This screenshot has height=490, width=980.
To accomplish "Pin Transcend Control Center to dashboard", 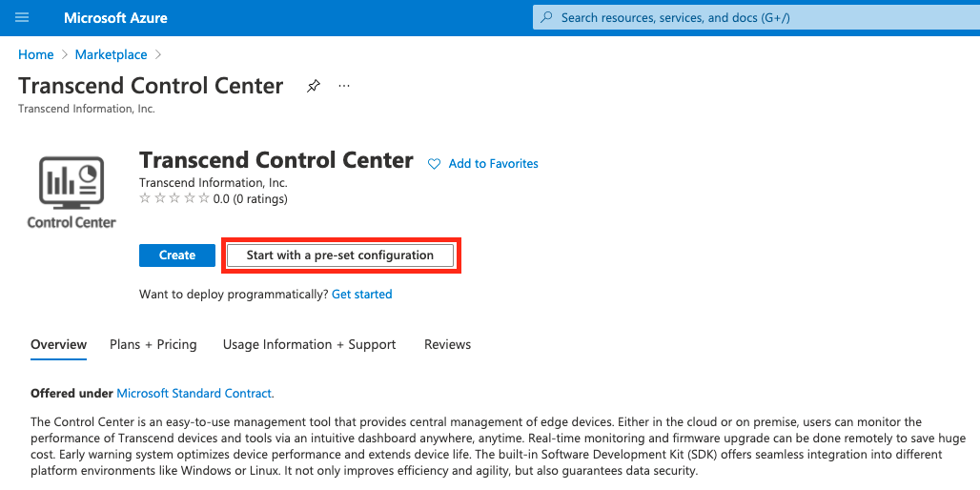I will click(313, 86).
